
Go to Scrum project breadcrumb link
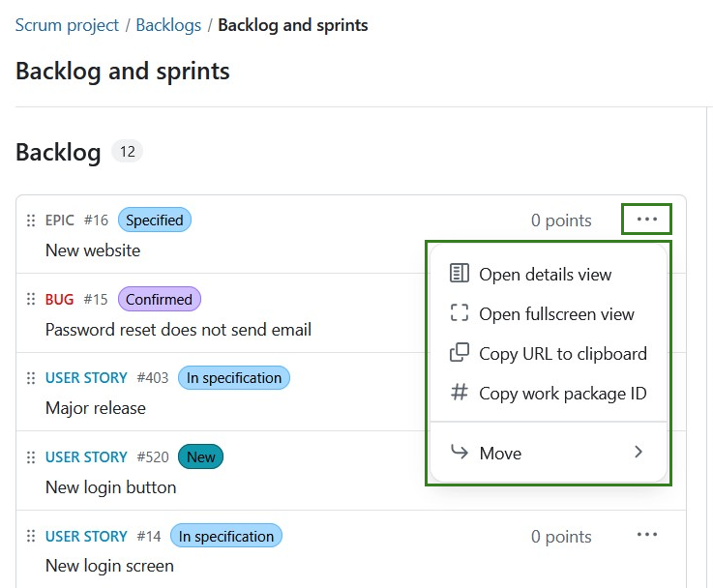(x=67, y=25)
